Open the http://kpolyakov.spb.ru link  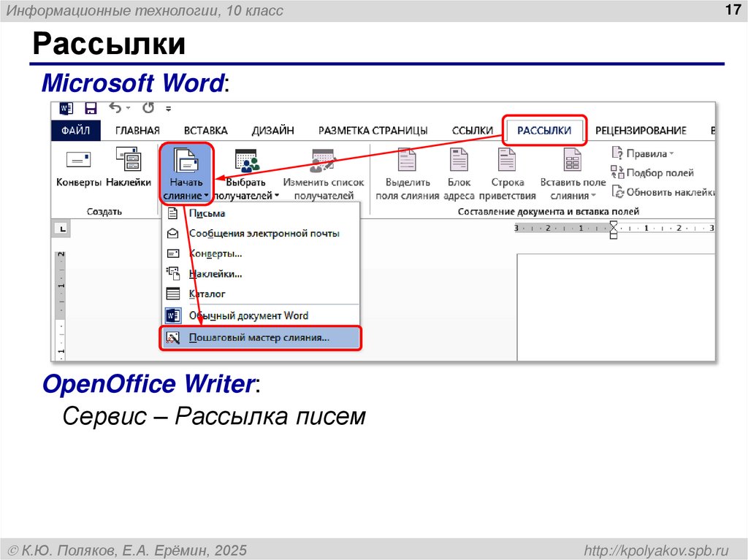click(x=657, y=550)
